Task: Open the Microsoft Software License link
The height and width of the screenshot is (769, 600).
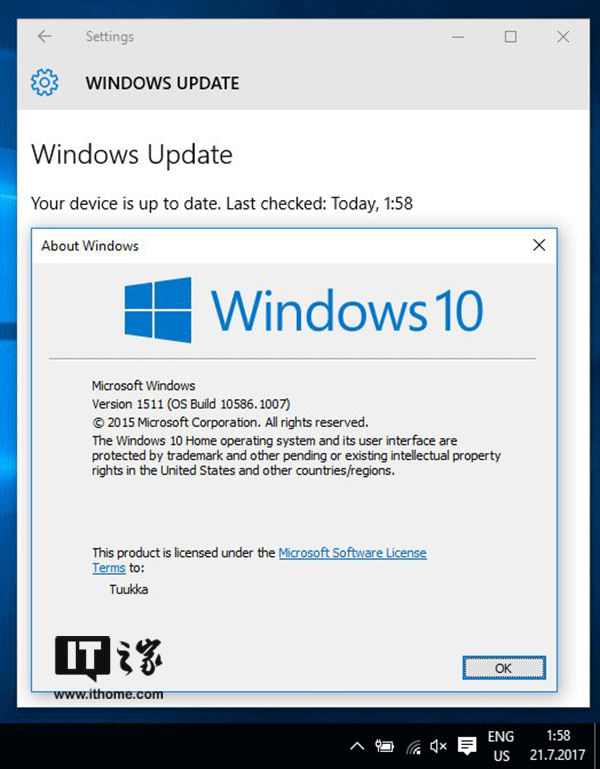Action: (x=352, y=553)
